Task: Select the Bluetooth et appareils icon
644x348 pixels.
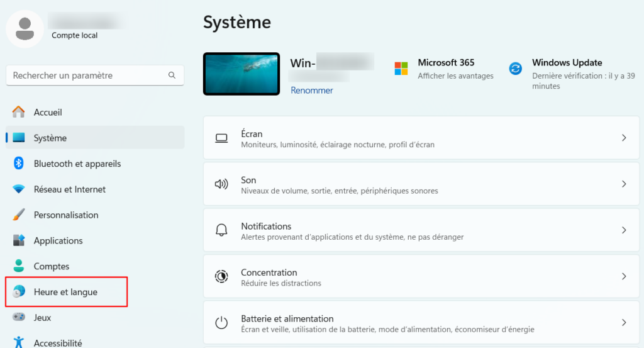Action: pyautogui.click(x=19, y=164)
